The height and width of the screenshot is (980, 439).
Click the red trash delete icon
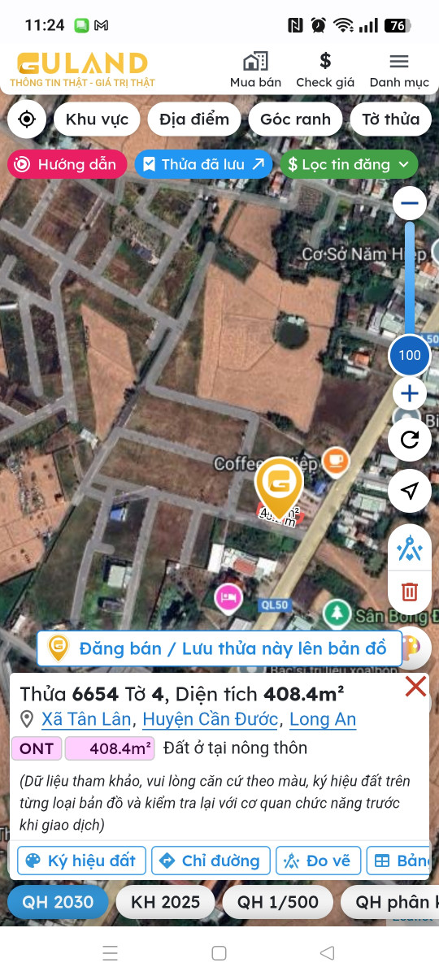click(410, 592)
